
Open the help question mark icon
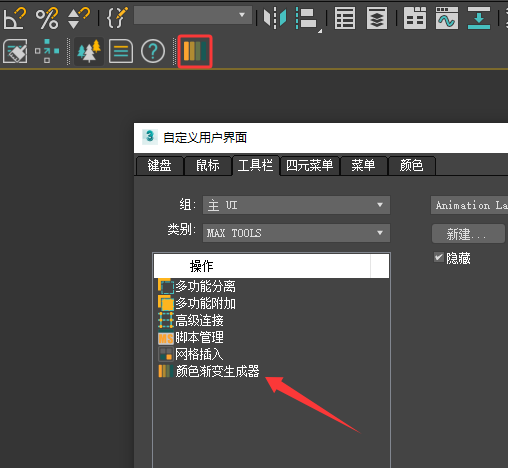(x=153, y=51)
